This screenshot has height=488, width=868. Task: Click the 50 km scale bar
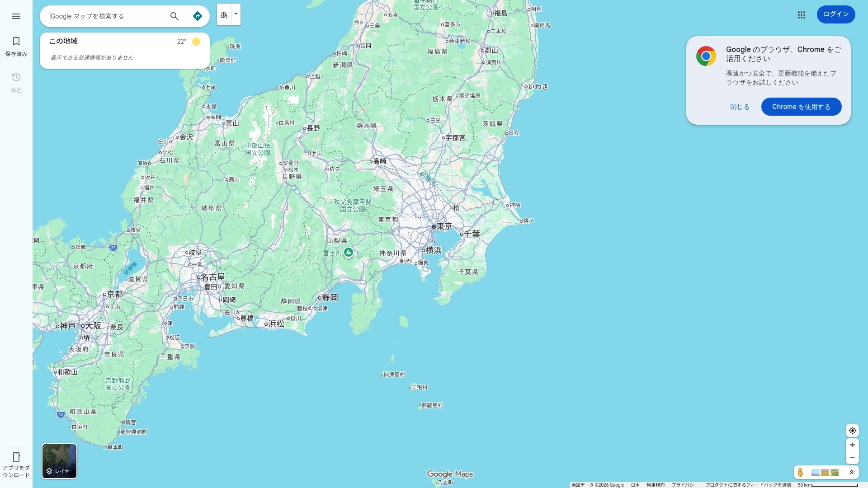(828, 485)
